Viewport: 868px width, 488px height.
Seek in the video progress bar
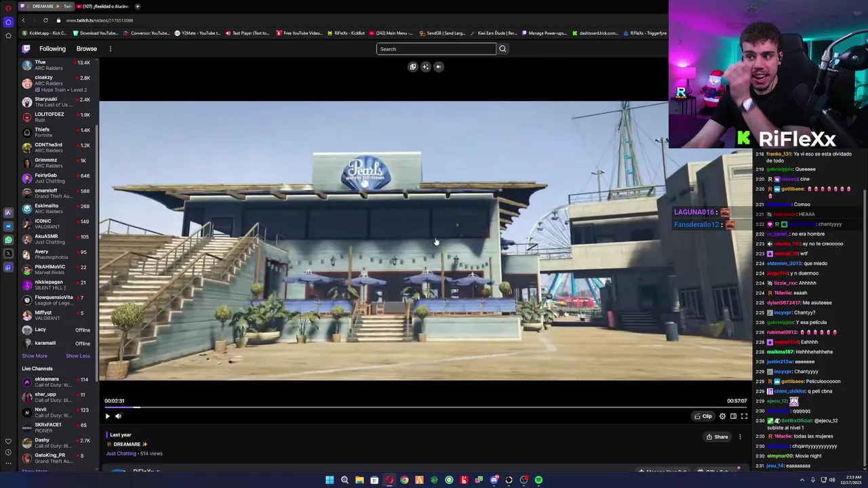[x=426, y=407]
